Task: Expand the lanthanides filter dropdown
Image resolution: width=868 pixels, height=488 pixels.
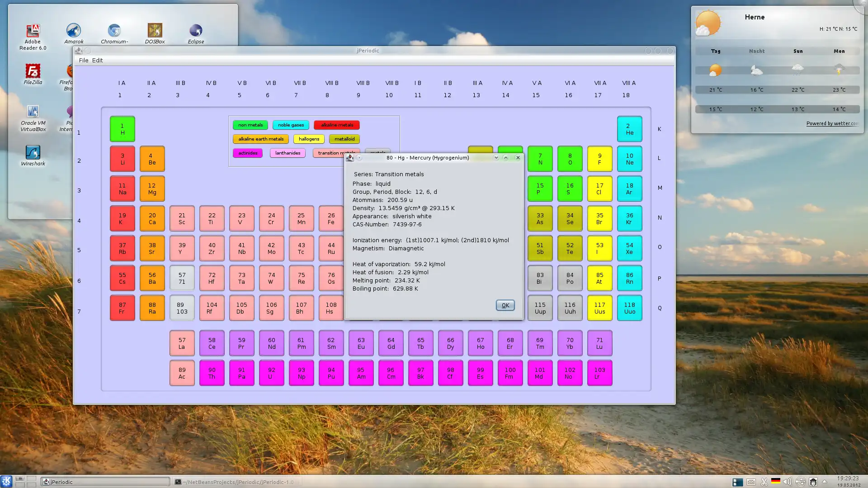Action: [x=288, y=153]
